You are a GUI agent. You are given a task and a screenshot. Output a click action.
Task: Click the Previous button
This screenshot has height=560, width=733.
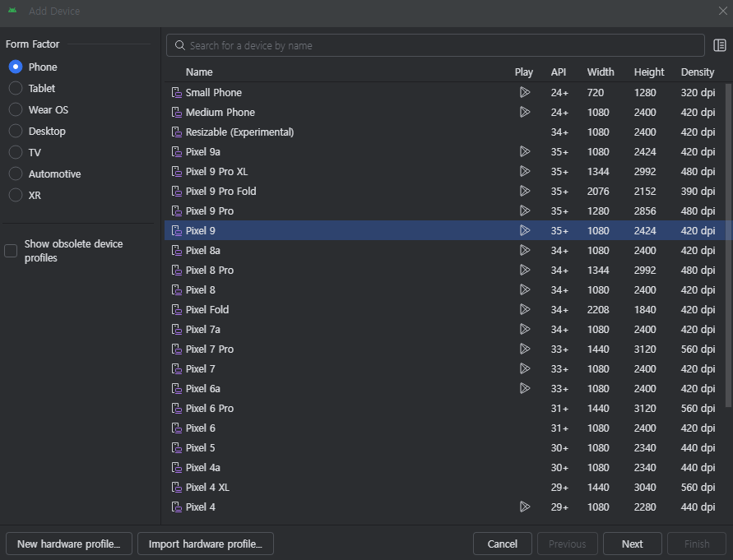pos(567,544)
